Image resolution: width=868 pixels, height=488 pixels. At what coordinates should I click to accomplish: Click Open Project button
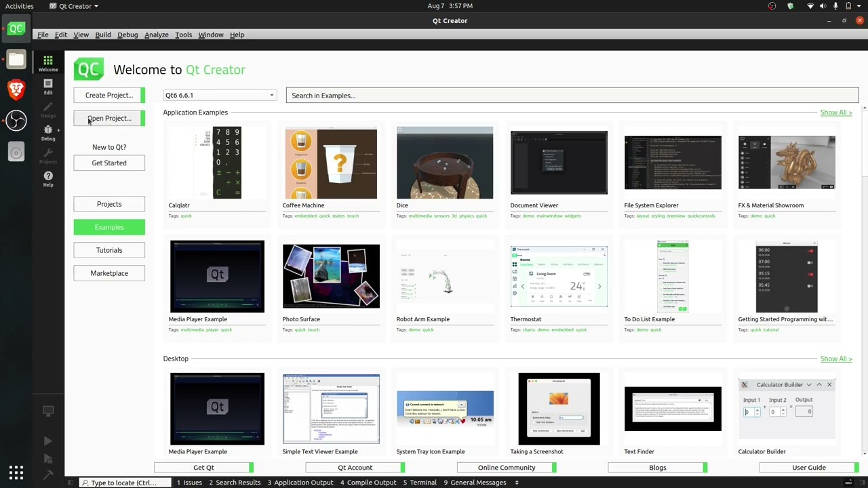point(109,118)
